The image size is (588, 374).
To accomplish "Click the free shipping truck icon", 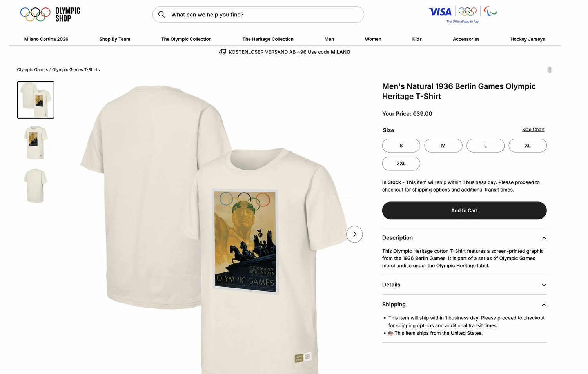I will pyautogui.click(x=222, y=52).
